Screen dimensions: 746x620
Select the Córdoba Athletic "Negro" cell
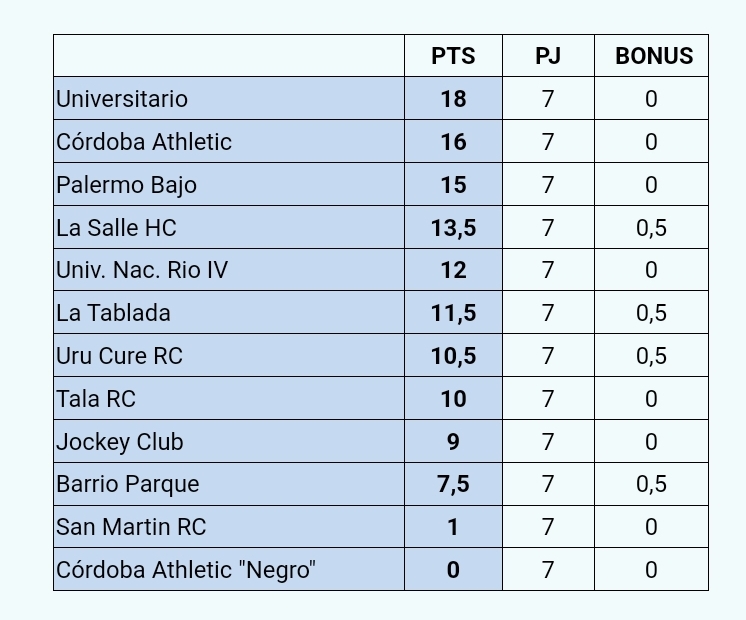pyautogui.click(x=229, y=570)
